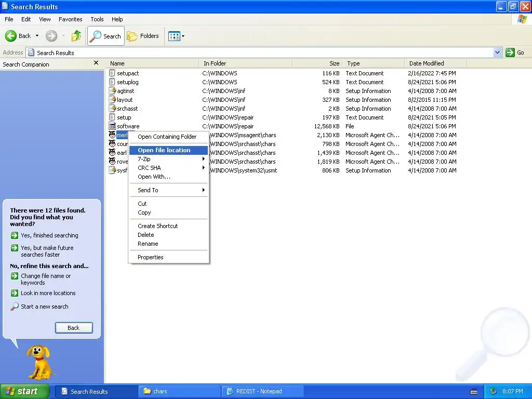Show the Folders pane
Screen dimensions: 532x399
143,36
